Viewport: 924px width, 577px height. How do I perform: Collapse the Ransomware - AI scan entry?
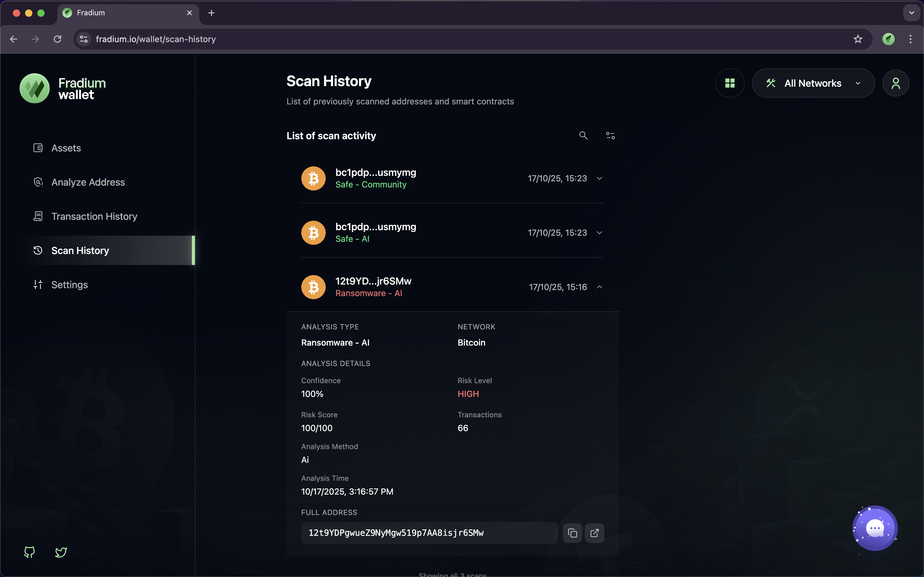[599, 287]
